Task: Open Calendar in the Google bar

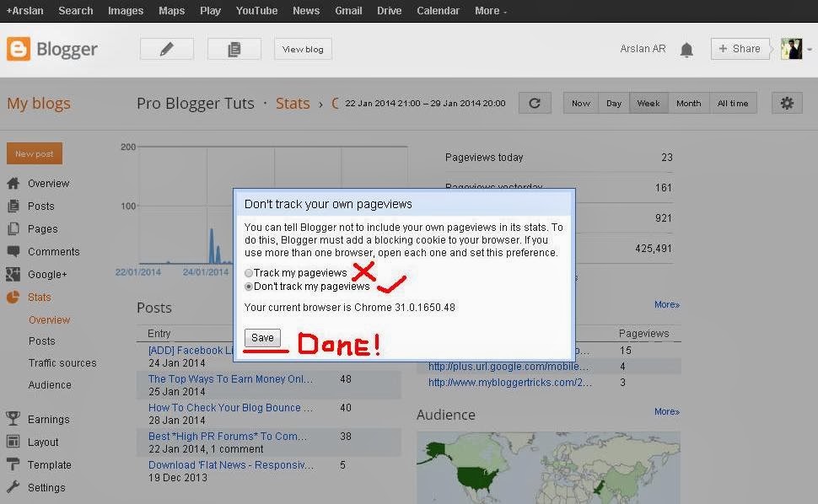Action: pyautogui.click(x=439, y=10)
